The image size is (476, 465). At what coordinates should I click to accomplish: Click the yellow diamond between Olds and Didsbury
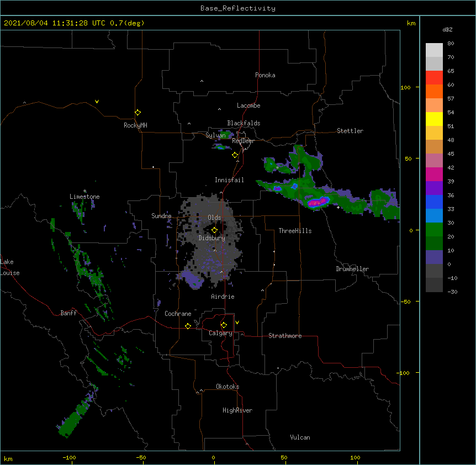(214, 230)
